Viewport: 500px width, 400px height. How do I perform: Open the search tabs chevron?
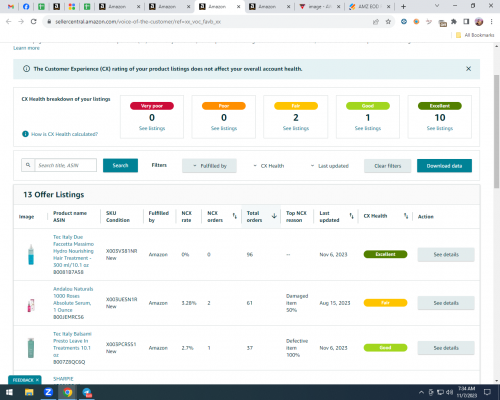437,6
